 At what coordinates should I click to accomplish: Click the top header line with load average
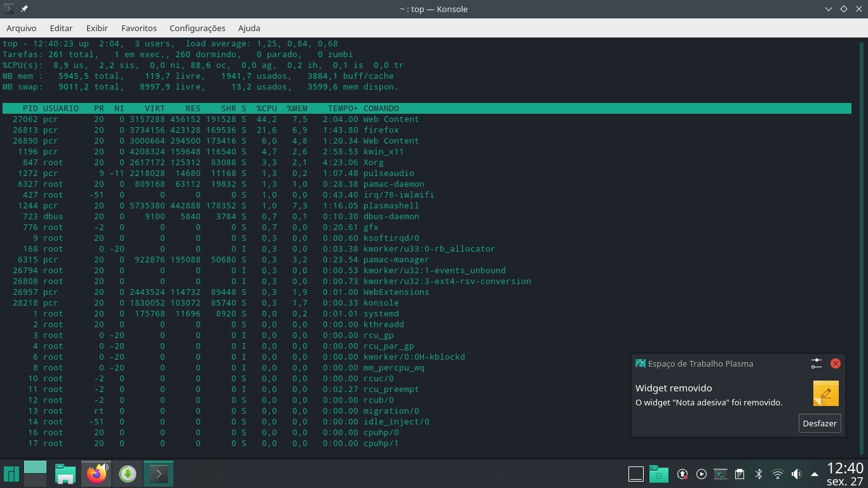[x=170, y=44]
